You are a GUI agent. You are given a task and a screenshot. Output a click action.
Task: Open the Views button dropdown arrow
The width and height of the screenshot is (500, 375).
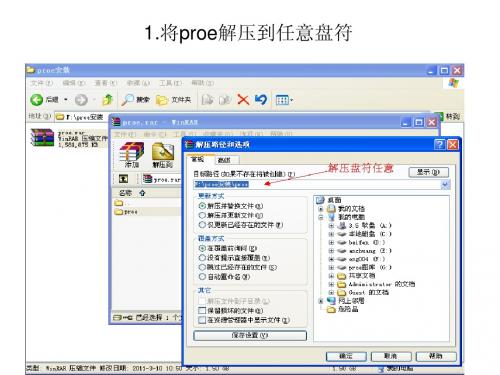[291, 100]
